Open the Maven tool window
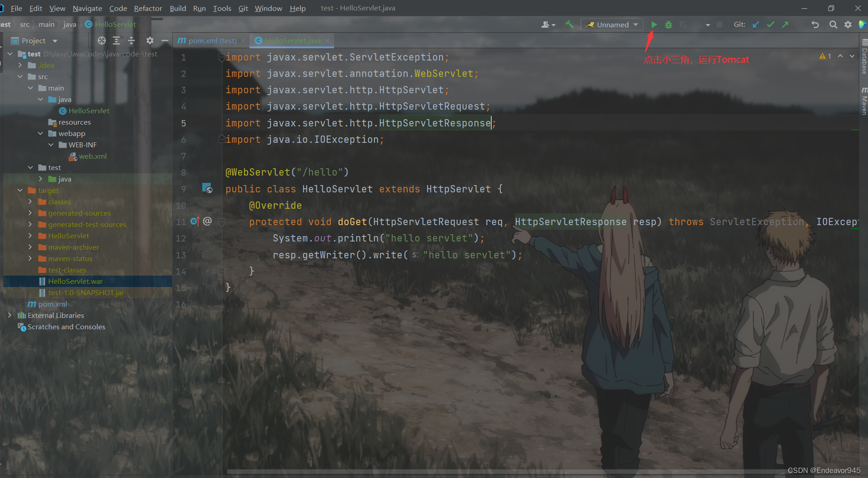Image resolution: width=868 pixels, height=478 pixels. [x=864, y=101]
